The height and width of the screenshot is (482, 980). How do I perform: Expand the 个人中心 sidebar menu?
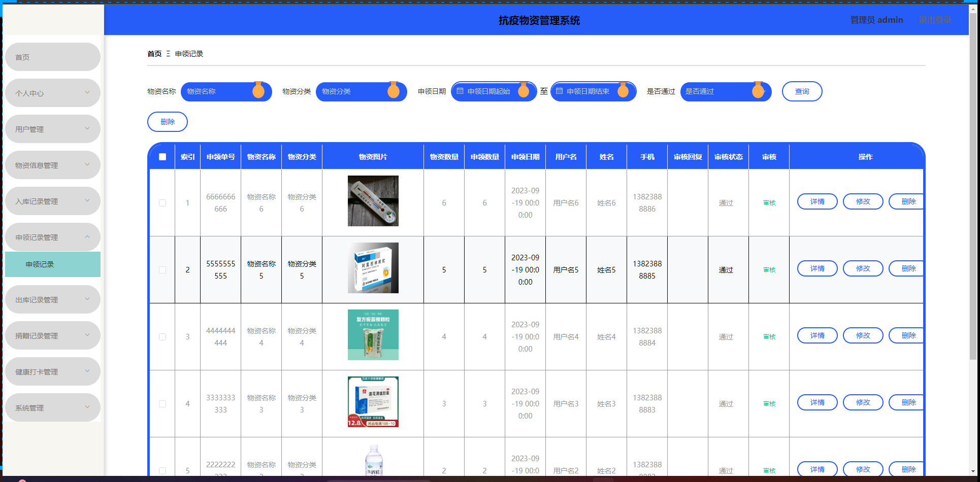tap(53, 93)
